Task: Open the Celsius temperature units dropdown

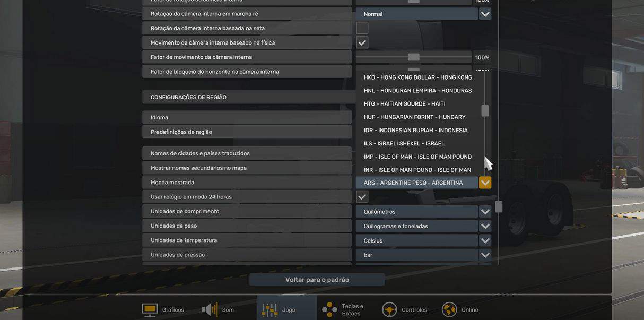Action: pos(485,240)
